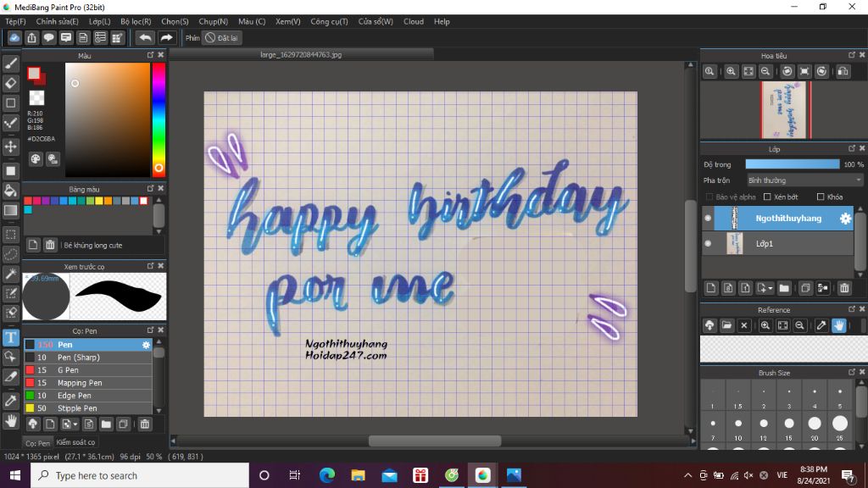Toggle the Reference panel eyedropper

821,325
